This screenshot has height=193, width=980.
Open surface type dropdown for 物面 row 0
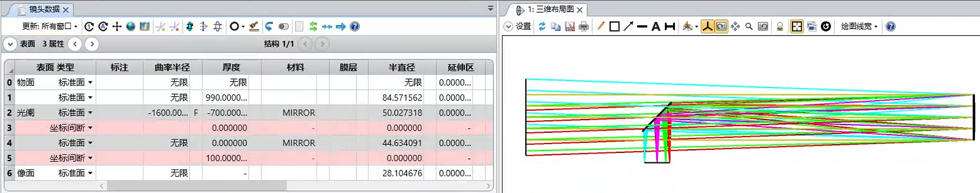pyautogui.click(x=90, y=82)
